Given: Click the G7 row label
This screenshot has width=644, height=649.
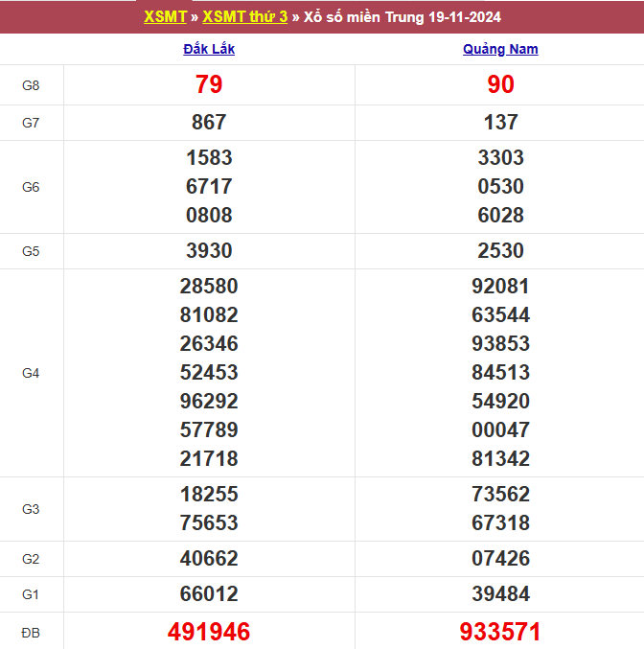Looking at the screenshot, I should (x=31, y=123).
